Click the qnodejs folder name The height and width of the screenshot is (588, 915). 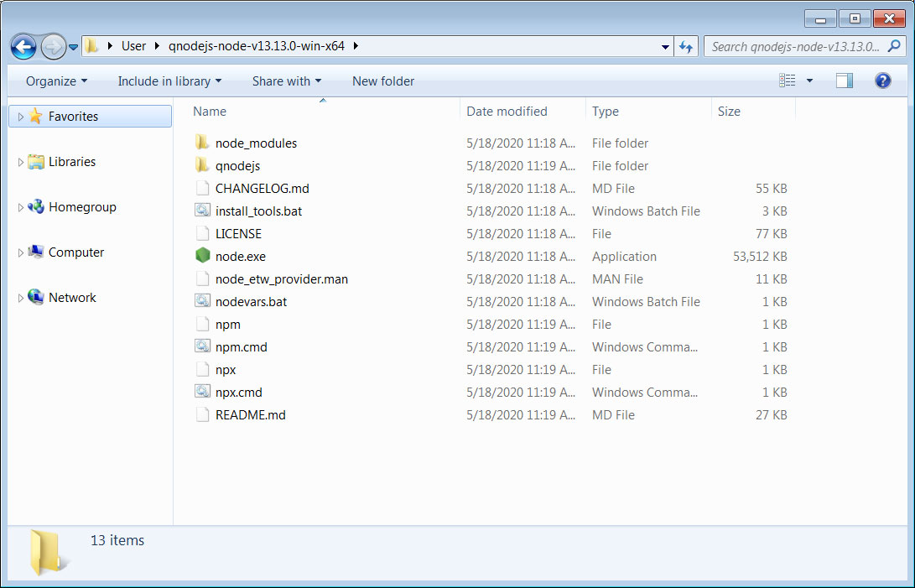point(237,166)
